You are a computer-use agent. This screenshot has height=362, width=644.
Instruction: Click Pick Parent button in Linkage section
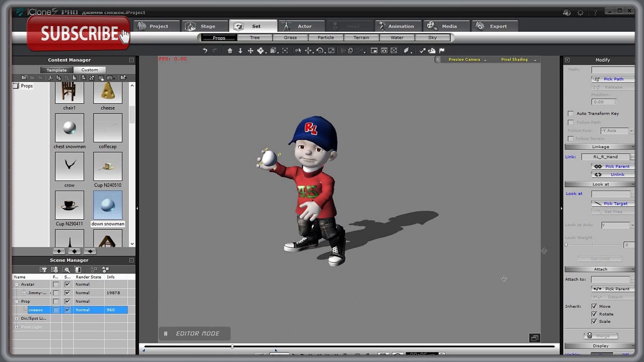[613, 166]
